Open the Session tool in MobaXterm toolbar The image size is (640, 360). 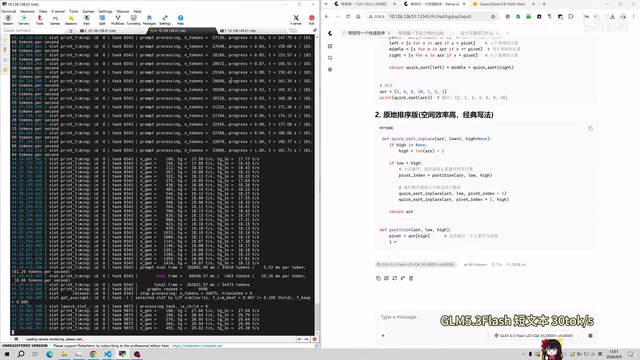[x=8, y=20]
